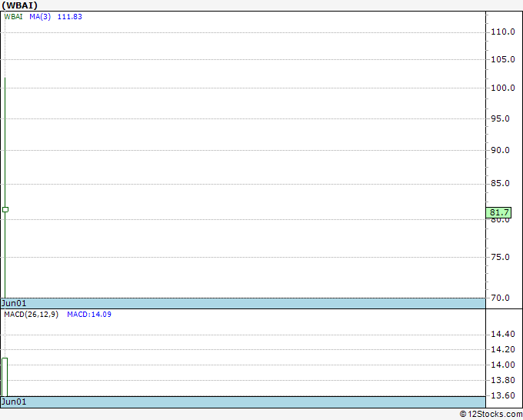
Task: Click the 85.0 price axis label
Action: (x=500, y=183)
